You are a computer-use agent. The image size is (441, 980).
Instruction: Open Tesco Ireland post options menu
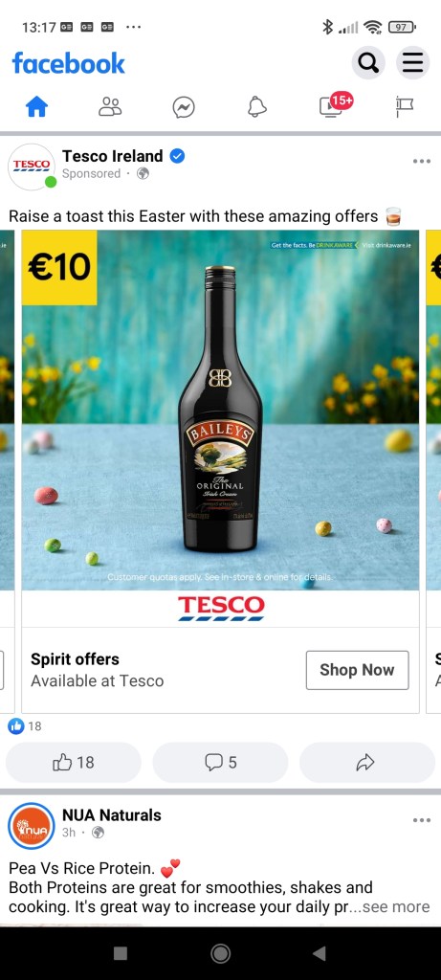click(x=422, y=162)
